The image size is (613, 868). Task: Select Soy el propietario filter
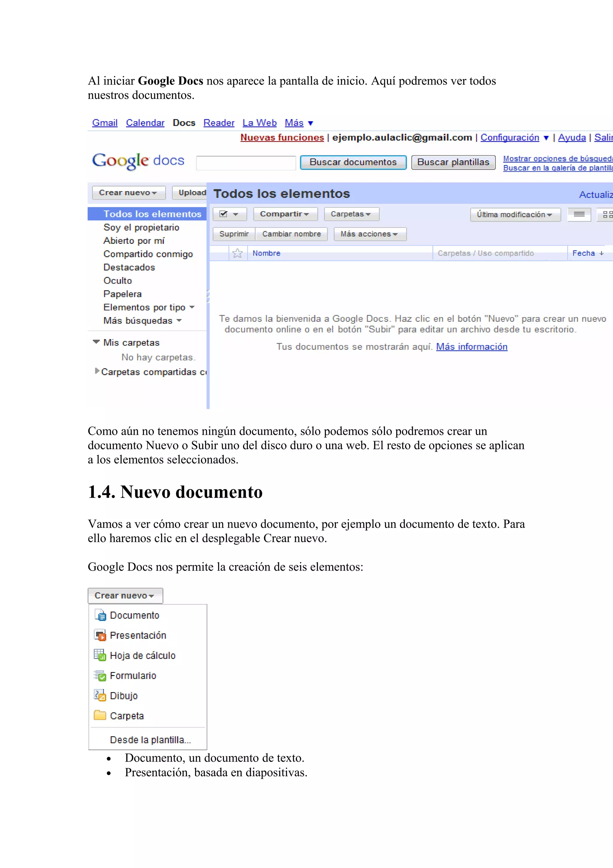pos(141,227)
